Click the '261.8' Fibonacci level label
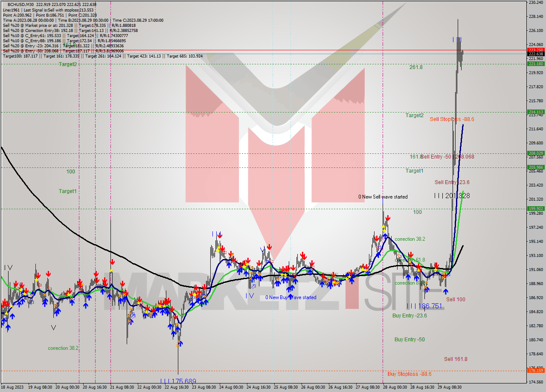This screenshot has height=392, width=546. pos(416,67)
